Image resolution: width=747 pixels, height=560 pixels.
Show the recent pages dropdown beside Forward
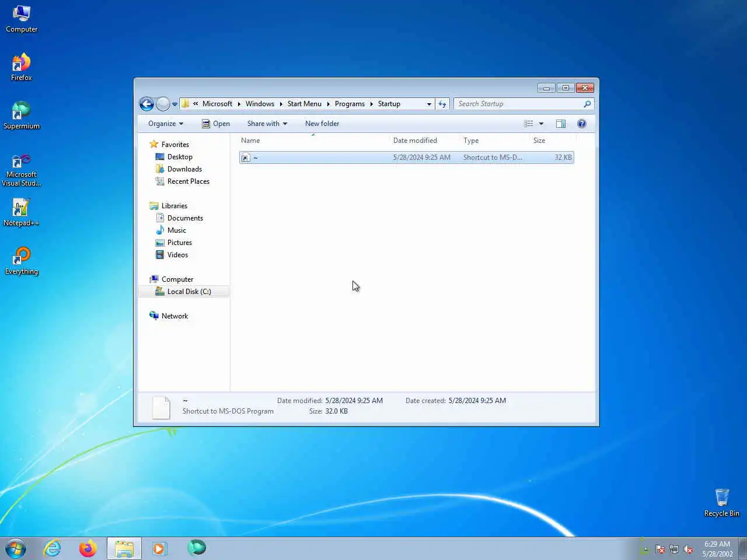click(174, 104)
